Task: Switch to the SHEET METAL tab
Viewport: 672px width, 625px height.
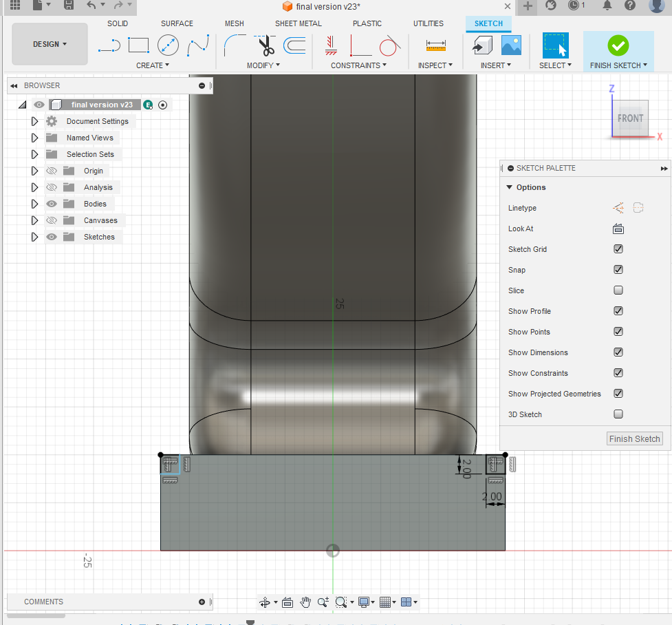Action: [299, 23]
